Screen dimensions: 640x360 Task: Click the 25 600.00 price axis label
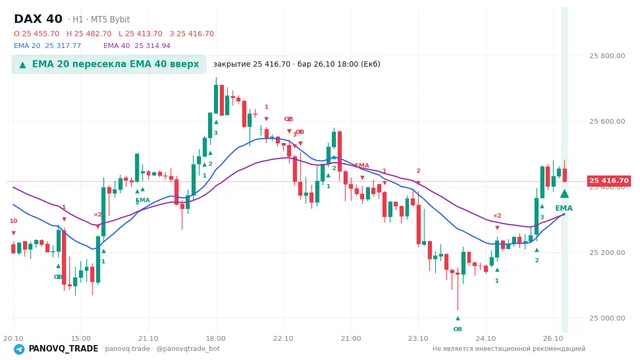click(607, 121)
